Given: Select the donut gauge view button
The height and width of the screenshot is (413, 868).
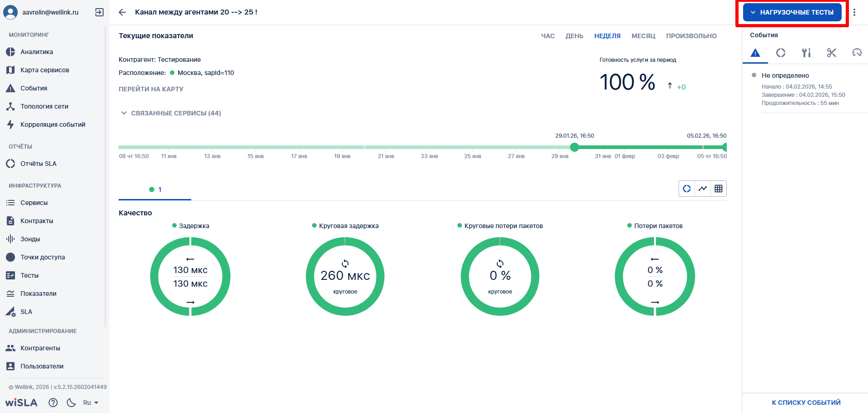Looking at the screenshot, I should (687, 189).
